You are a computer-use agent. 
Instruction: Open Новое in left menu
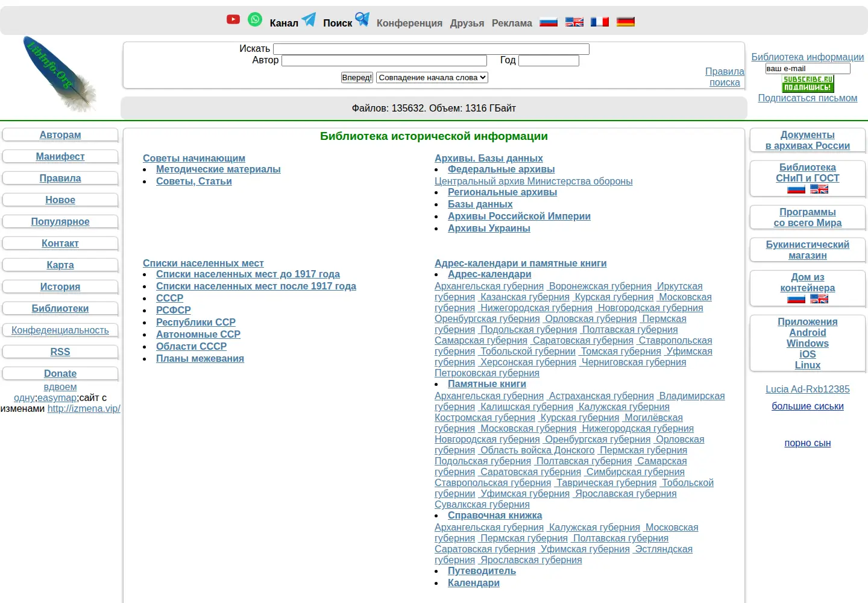[60, 200]
